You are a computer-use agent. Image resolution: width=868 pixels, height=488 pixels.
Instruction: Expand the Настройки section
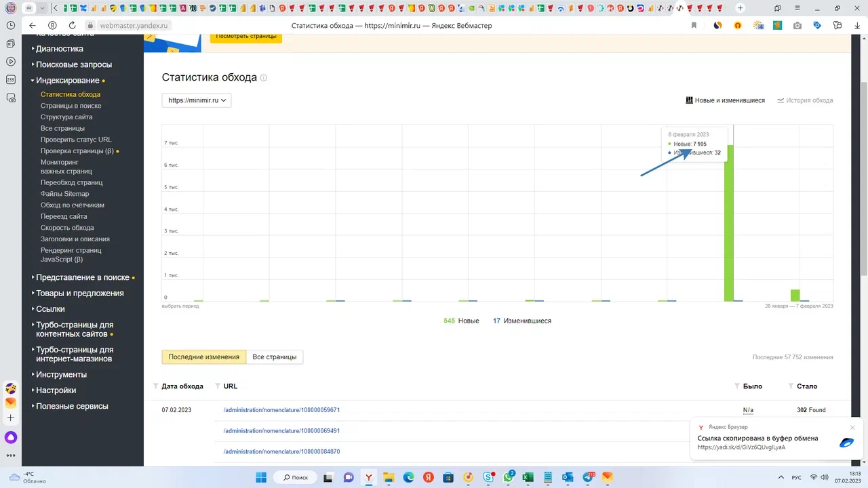click(x=56, y=390)
